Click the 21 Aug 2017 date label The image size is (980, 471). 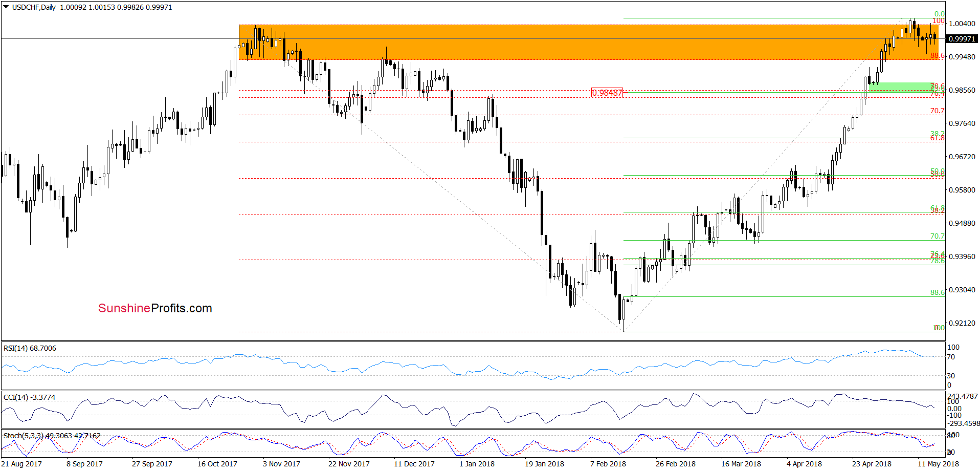[21, 464]
